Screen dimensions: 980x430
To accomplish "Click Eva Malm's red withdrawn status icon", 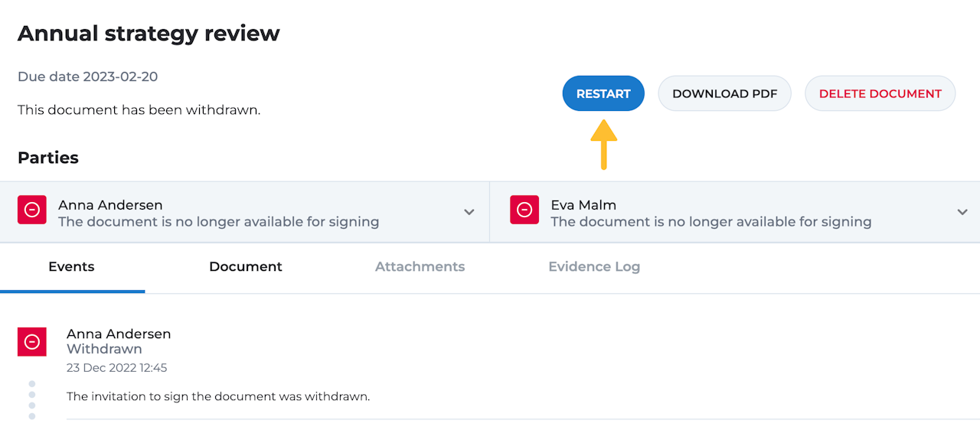I will pos(524,210).
